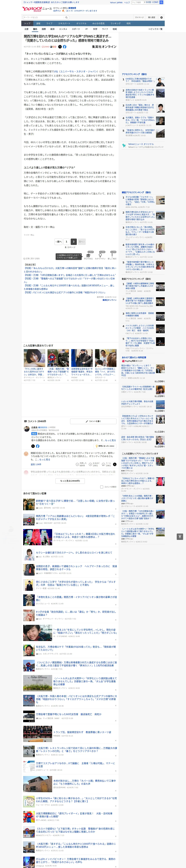React with 新しい視点 exclamation icon
The height and width of the screenshot is (868, 186).
tap(112, 255)
